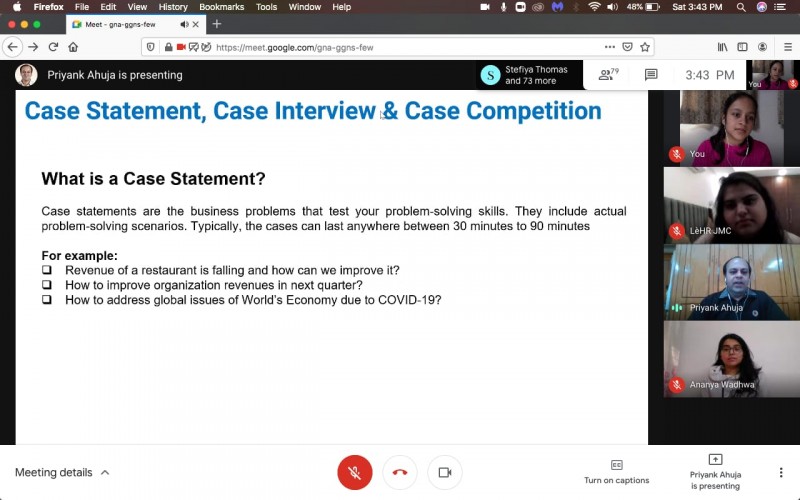Show Firefox sidebars
Image resolution: width=800 pixels, height=500 pixels.
742,47
